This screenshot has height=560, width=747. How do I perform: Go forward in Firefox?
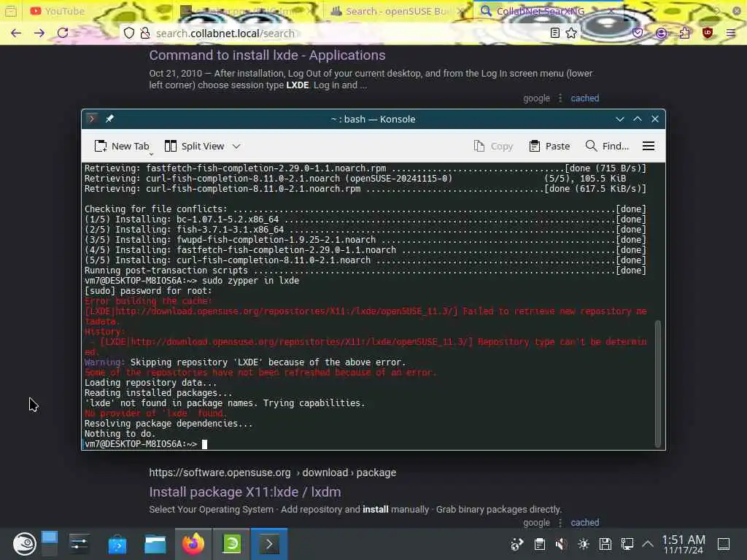tap(39, 33)
